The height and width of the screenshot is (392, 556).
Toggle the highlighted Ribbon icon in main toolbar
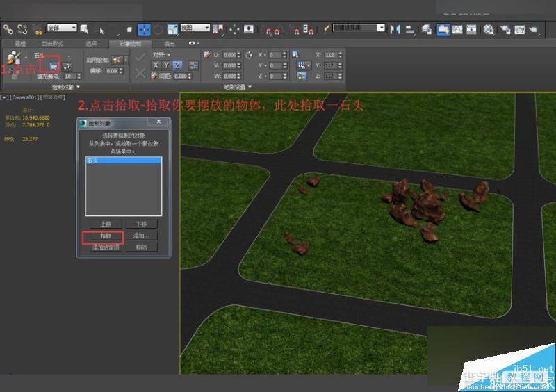(443, 29)
